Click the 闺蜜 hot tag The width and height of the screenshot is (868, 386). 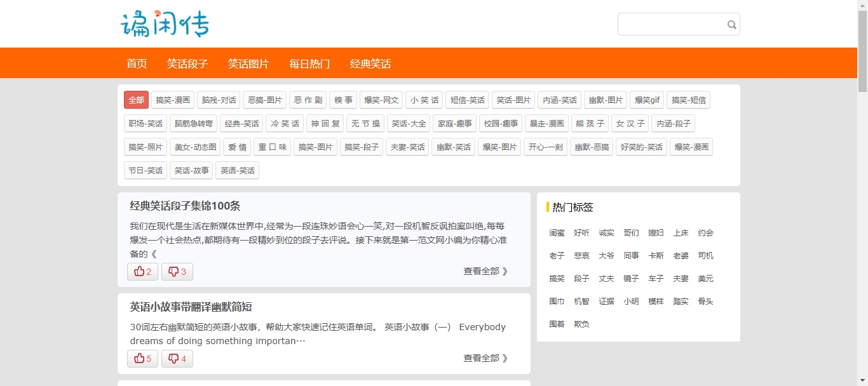point(557,233)
